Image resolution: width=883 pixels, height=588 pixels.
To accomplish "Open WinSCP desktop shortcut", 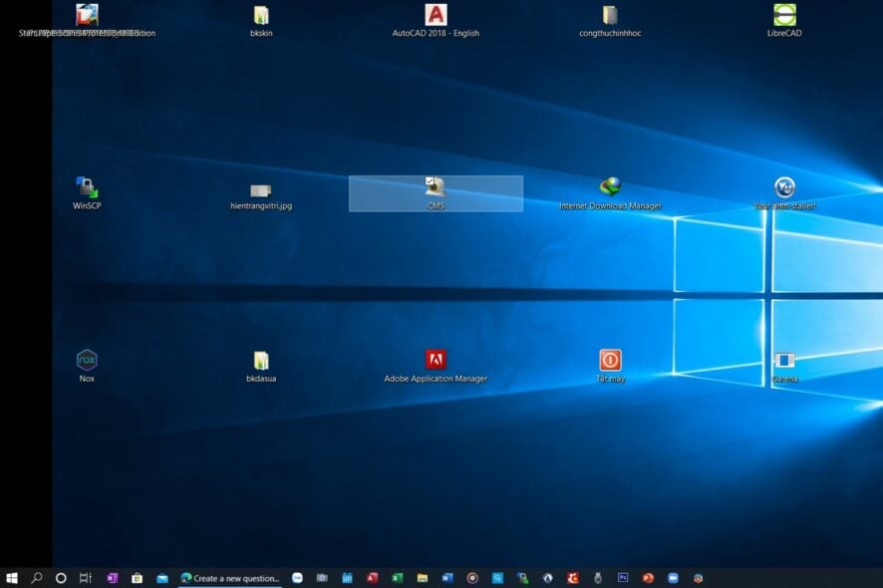I will pyautogui.click(x=87, y=187).
